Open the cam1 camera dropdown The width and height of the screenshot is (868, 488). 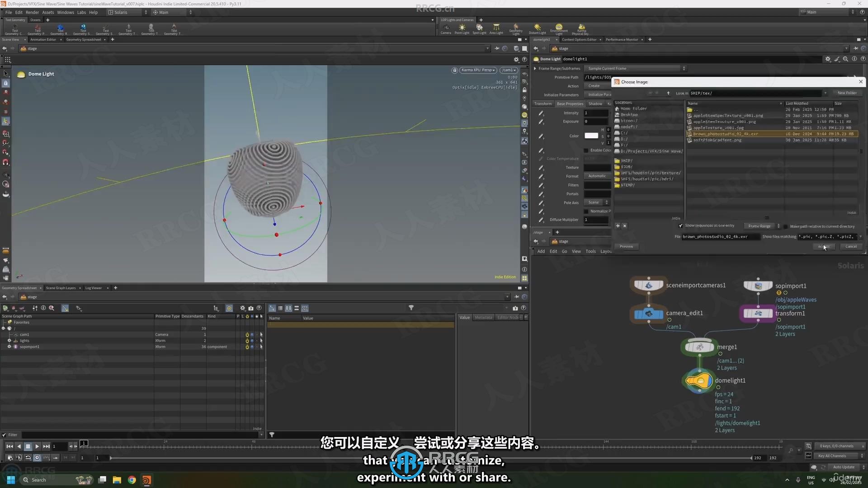pos(509,70)
